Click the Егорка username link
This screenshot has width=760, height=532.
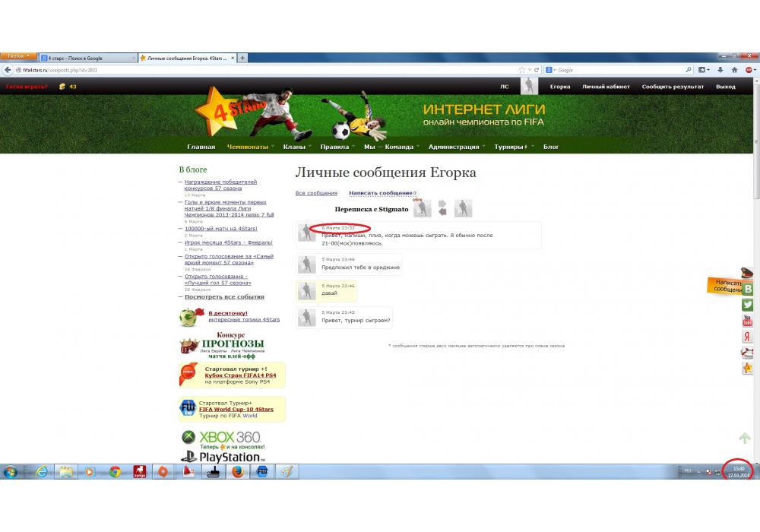point(560,87)
